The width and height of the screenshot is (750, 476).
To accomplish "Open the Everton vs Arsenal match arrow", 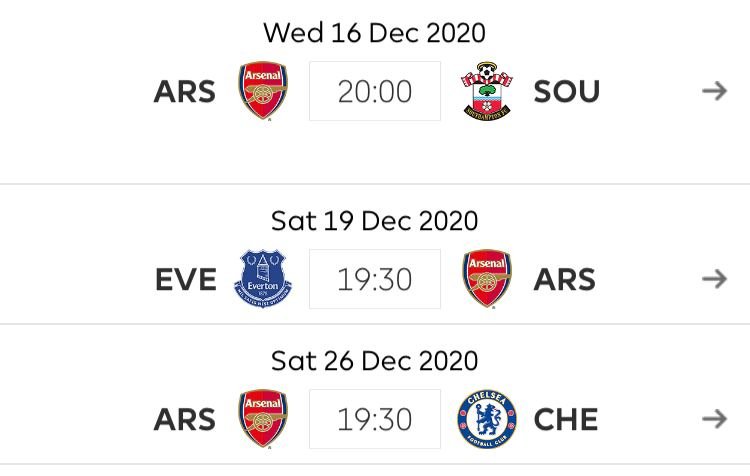I will coord(715,279).
